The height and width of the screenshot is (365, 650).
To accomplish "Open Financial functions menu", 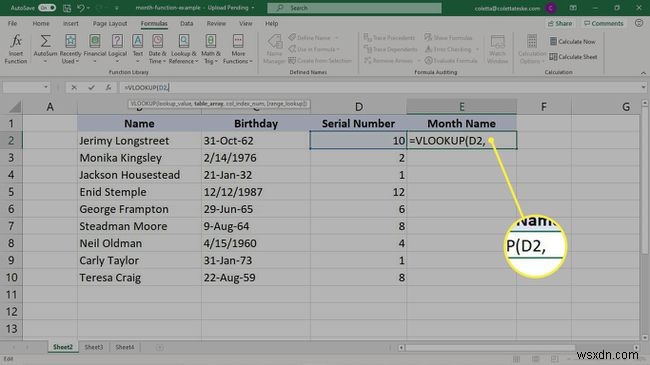I will click(95, 49).
